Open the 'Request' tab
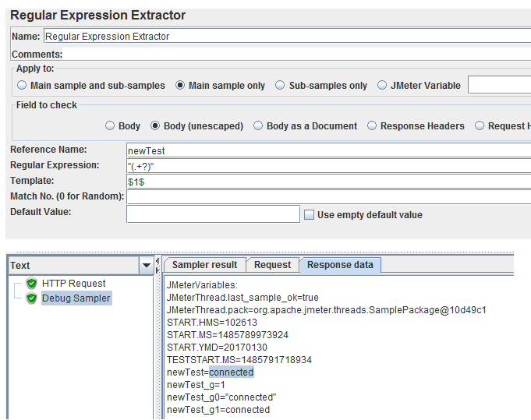Viewport: 531px width, 420px height. pyautogui.click(x=273, y=265)
